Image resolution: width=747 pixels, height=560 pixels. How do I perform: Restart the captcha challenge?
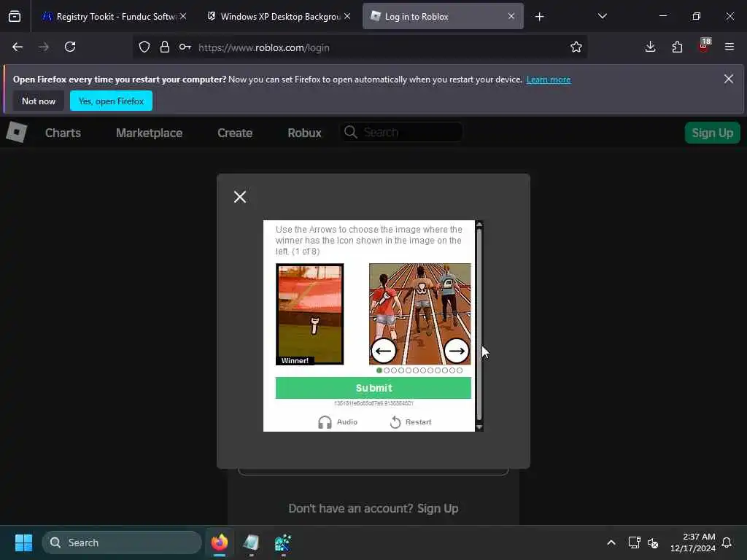point(411,422)
